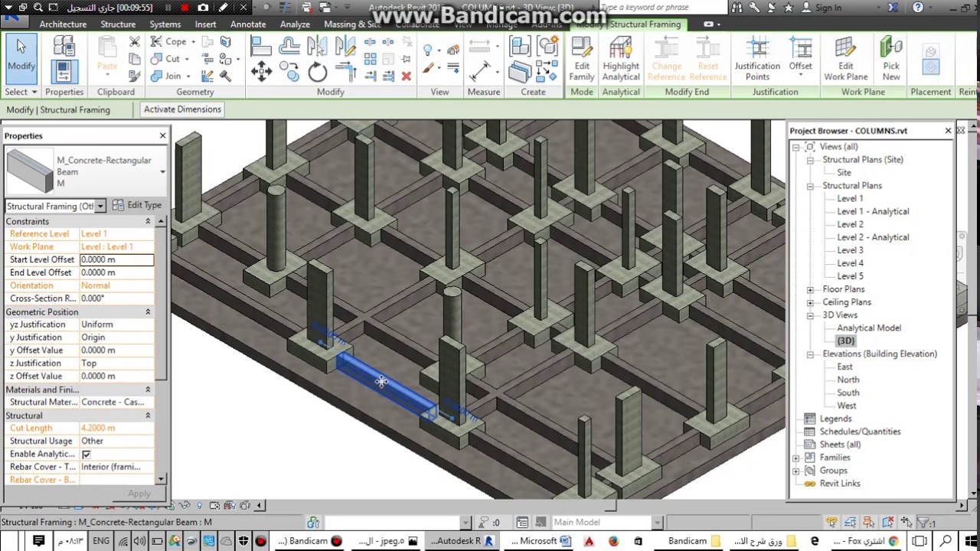
Task: Click the Rotate tool icon
Action: tap(317, 72)
